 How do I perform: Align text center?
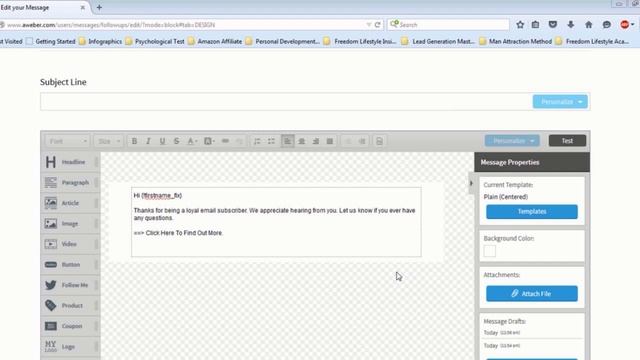coord(302,141)
